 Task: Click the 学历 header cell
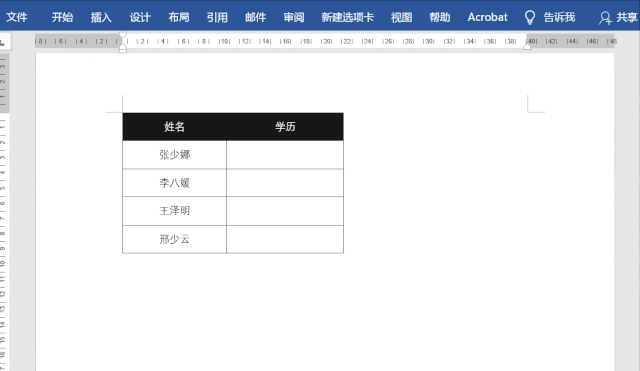point(285,127)
